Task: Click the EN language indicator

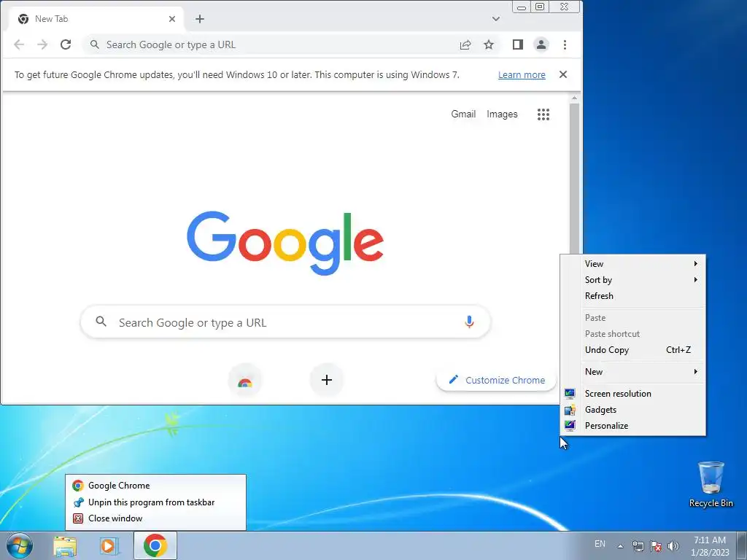Action: click(x=600, y=544)
